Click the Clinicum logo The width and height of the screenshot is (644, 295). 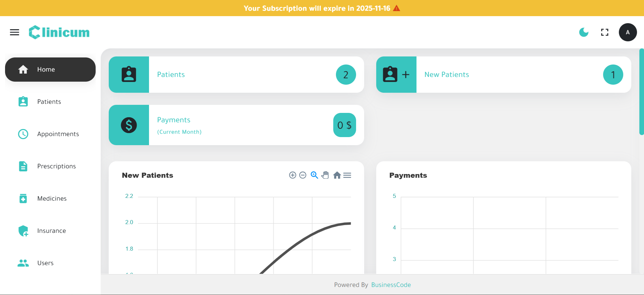tap(59, 32)
